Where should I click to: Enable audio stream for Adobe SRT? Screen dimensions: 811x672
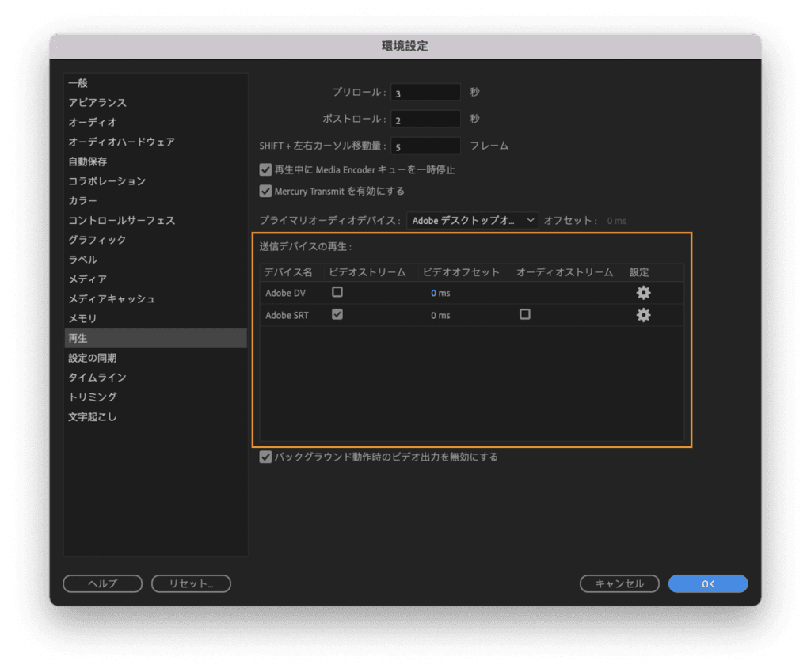[x=524, y=314]
